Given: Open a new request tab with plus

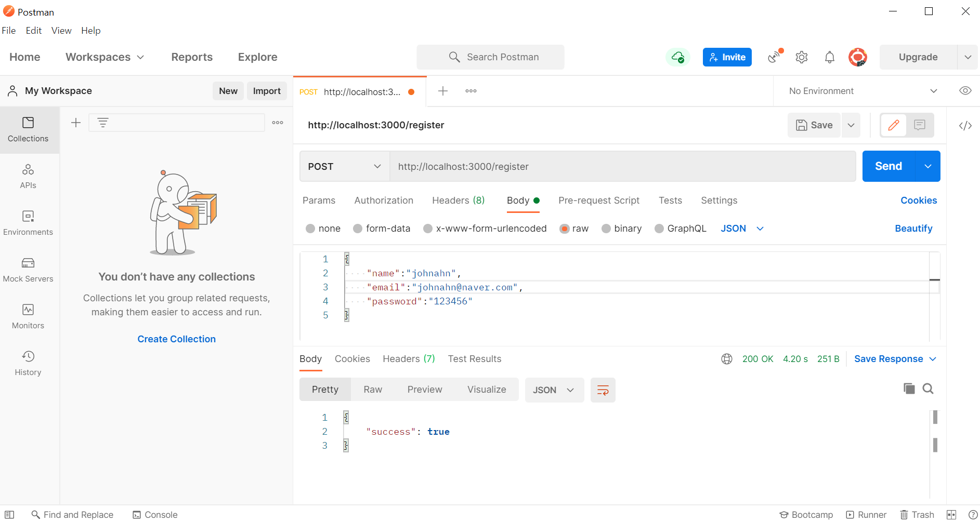Looking at the screenshot, I should tap(443, 91).
